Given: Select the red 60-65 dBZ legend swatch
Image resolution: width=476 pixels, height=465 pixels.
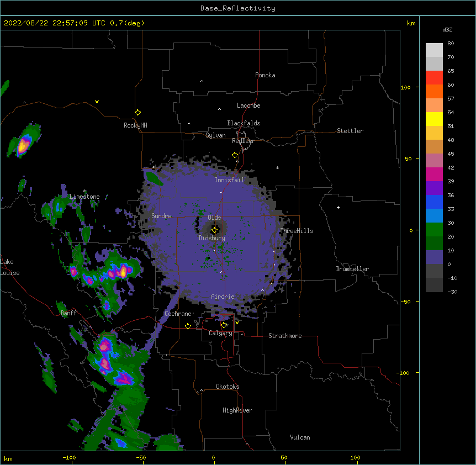Looking at the screenshot, I should 434,77.
